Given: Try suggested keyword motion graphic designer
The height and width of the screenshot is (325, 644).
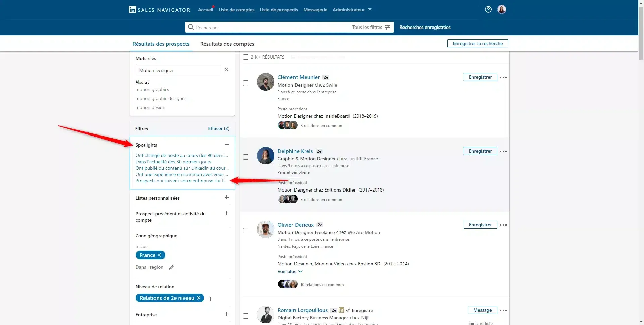Looking at the screenshot, I should (x=161, y=98).
